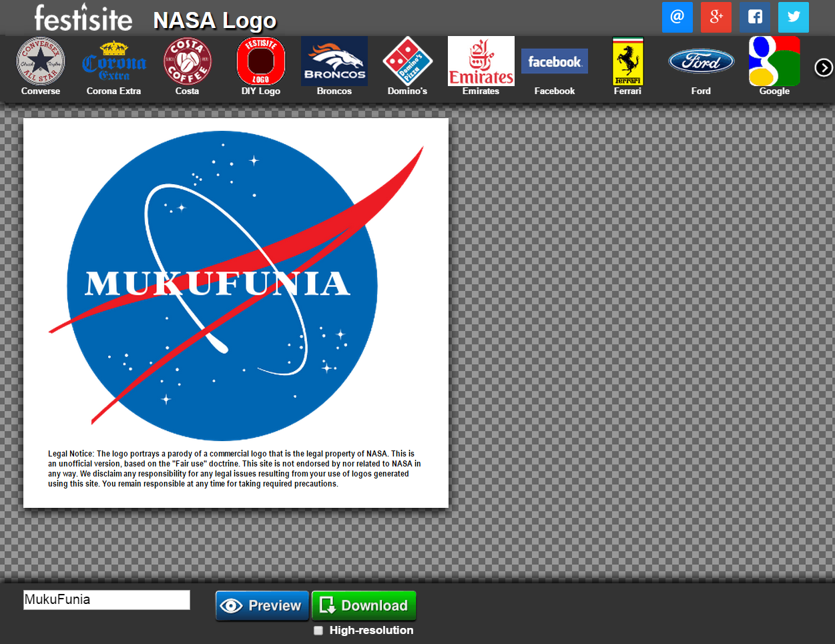Select the Ferrari logo template
The image size is (835, 644).
(x=628, y=61)
